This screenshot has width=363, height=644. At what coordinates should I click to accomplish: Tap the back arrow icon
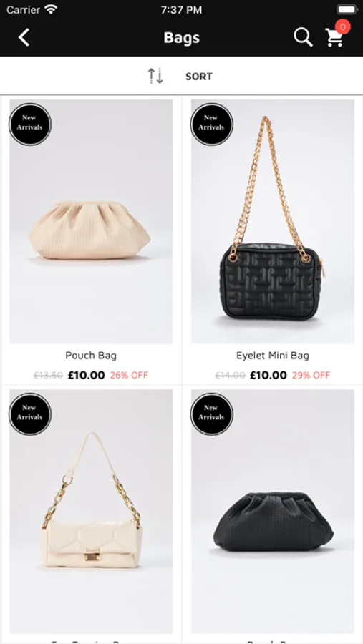[x=24, y=37]
